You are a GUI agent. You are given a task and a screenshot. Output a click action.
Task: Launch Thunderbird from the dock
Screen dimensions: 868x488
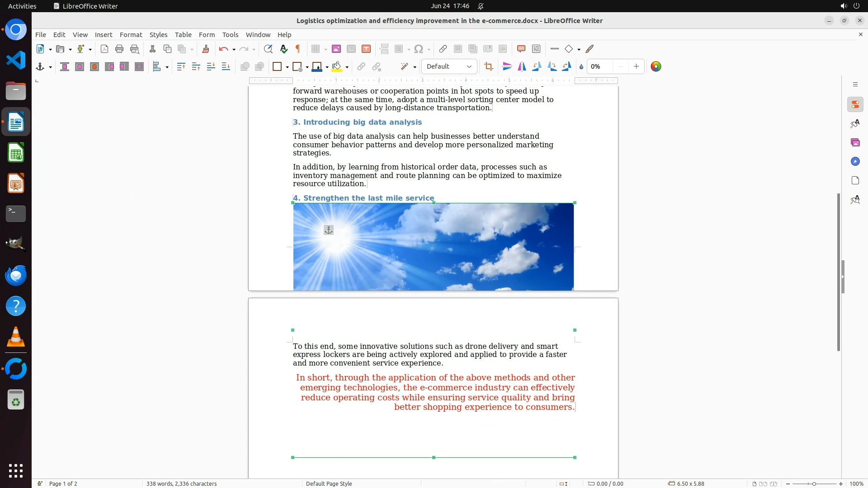coord(16,275)
